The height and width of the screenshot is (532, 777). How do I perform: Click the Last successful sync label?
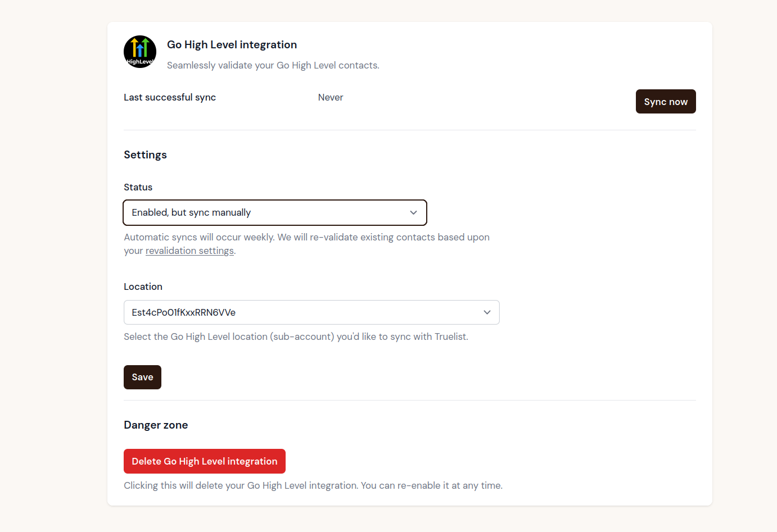tap(170, 97)
